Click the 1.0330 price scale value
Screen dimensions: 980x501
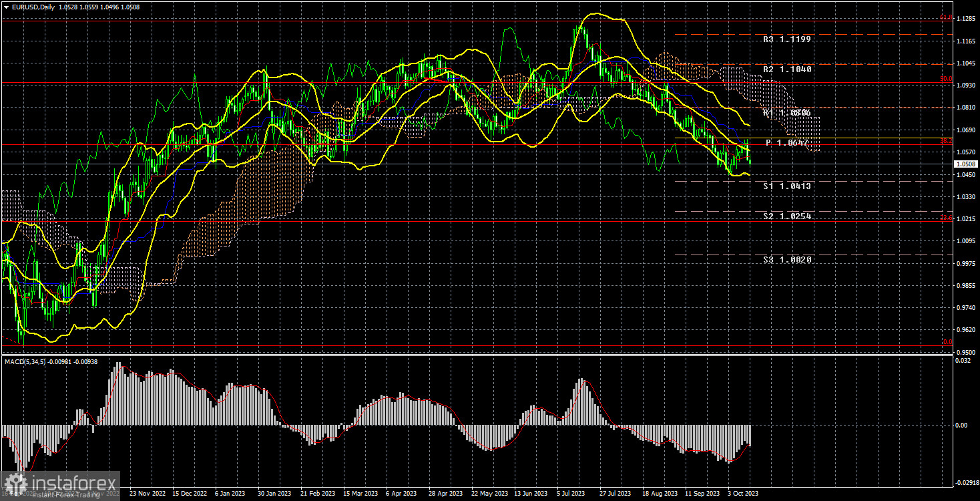coord(966,196)
